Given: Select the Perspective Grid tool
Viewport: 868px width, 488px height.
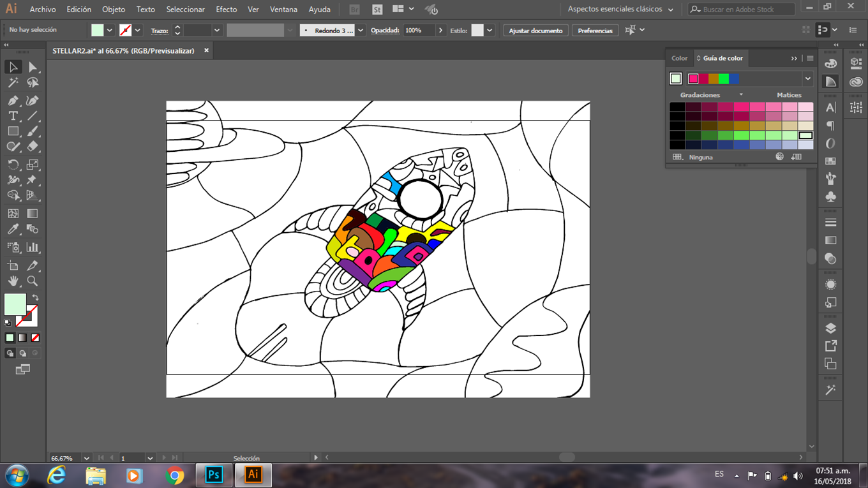Looking at the screenshot, I should coord(33,196).
